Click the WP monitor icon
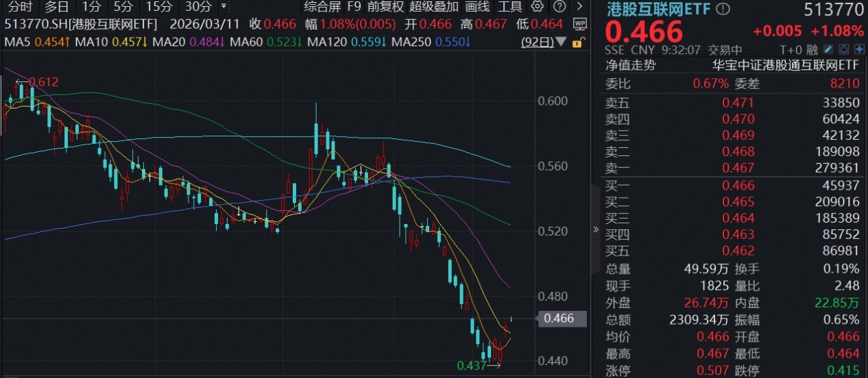 (x=579, y=25)
